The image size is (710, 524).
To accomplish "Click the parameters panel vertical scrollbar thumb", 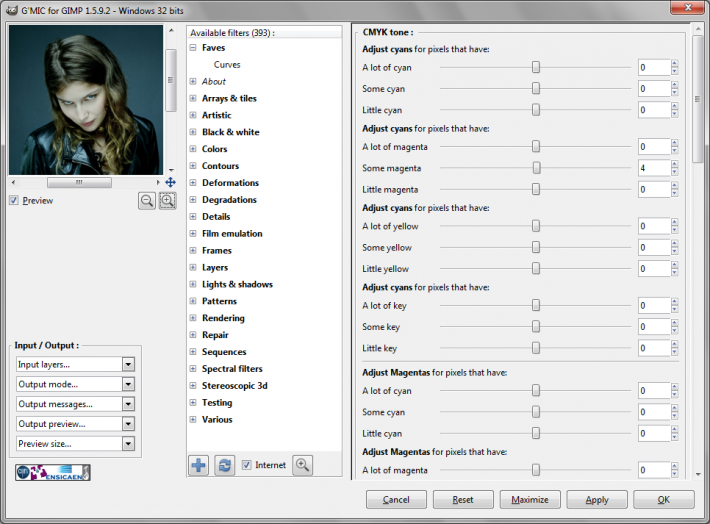I will (698, 99).
